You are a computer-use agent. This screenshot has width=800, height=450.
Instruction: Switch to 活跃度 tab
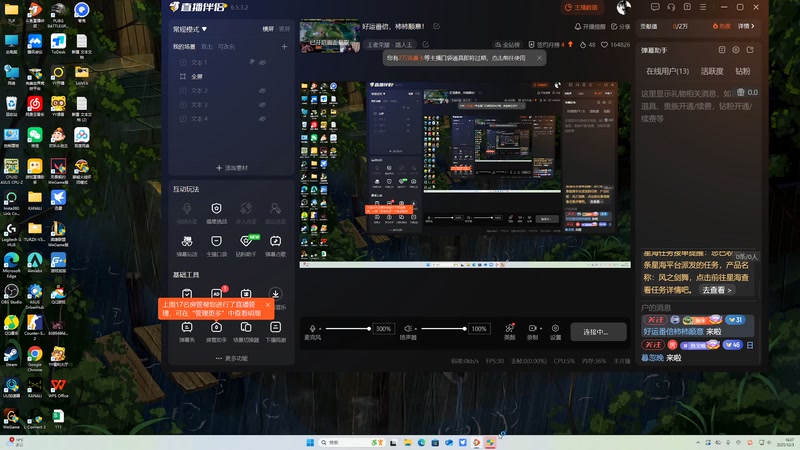point(712,71)
